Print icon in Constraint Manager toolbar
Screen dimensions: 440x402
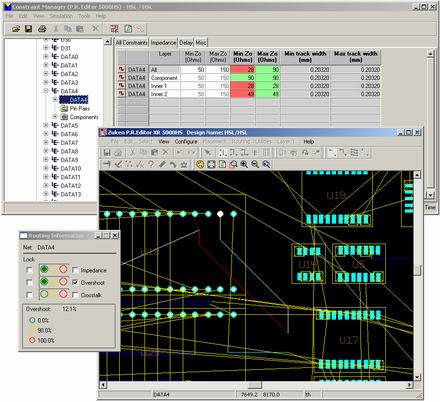[x=42, y=29]
